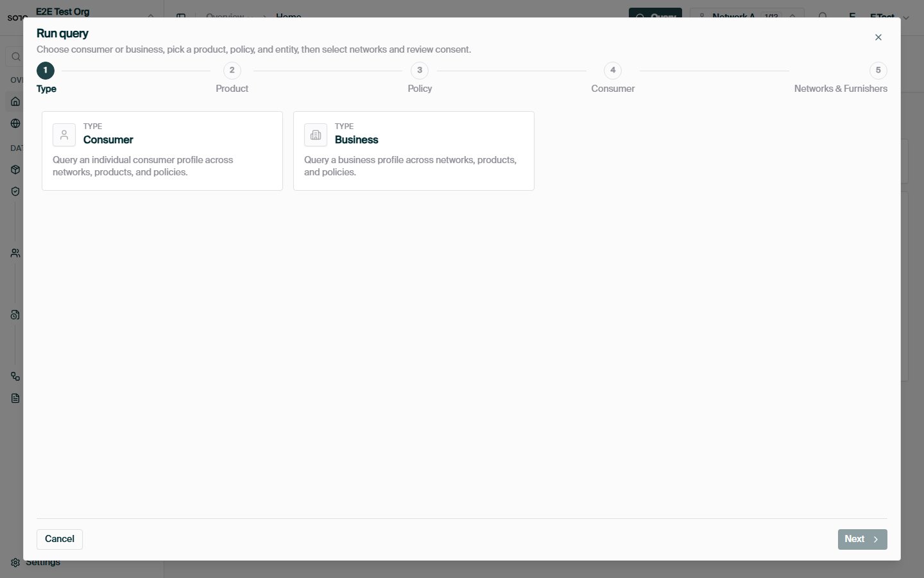The image size is (924, 578).
Task: Open Settings gear in sidebar
Action: click(x=15, y=563)
